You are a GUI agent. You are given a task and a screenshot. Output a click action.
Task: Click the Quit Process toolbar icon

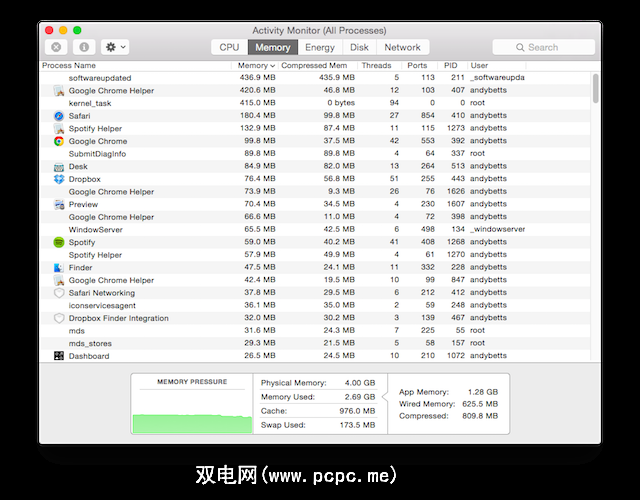point(56,47)
